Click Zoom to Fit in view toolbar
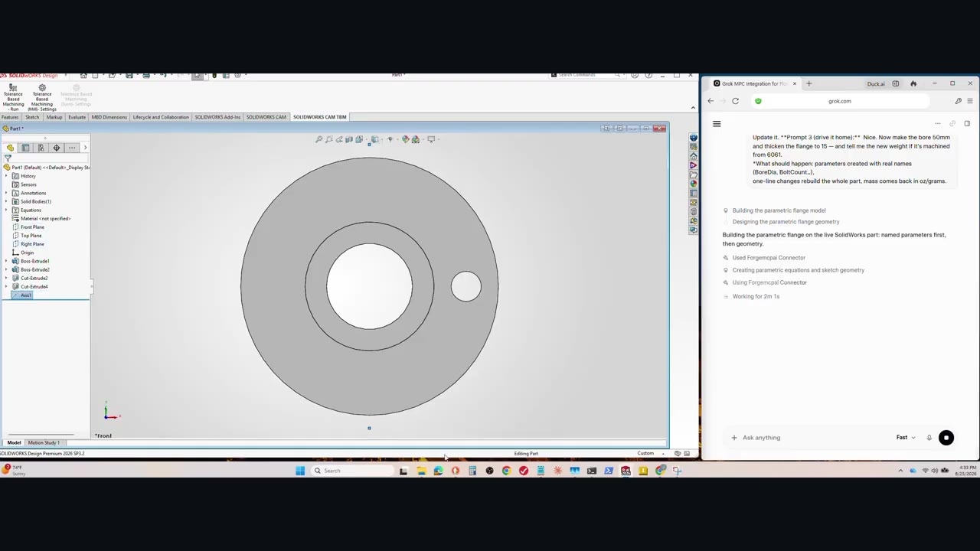 pos(319,139)
